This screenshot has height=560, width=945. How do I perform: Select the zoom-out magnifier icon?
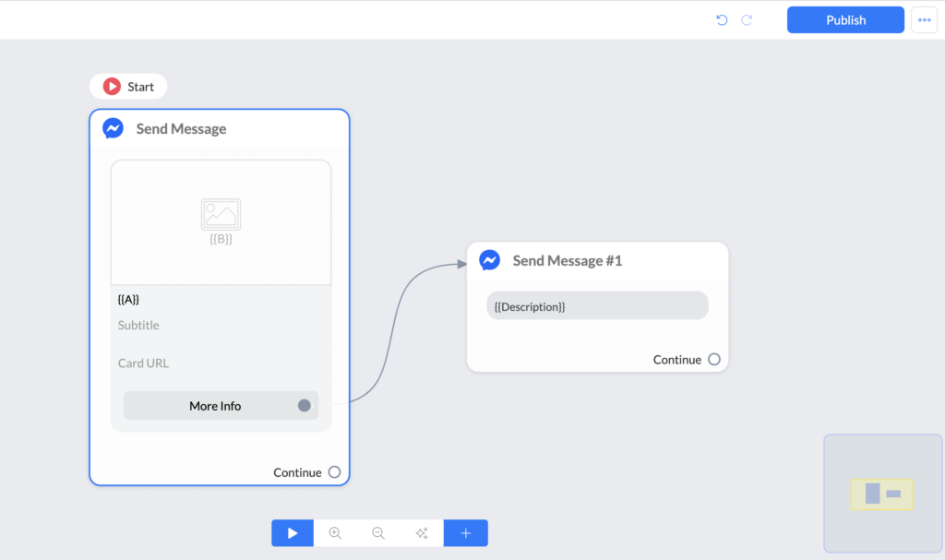(378, 532)
